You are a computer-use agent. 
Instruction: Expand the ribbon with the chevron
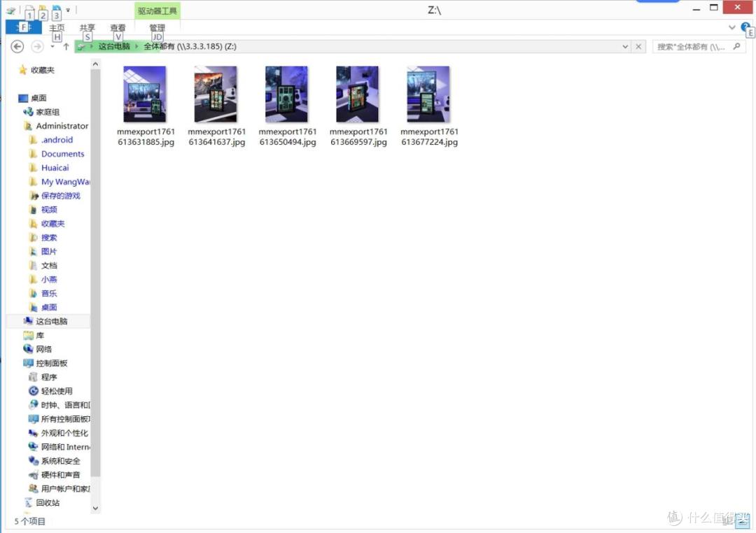tap(732, 27)
